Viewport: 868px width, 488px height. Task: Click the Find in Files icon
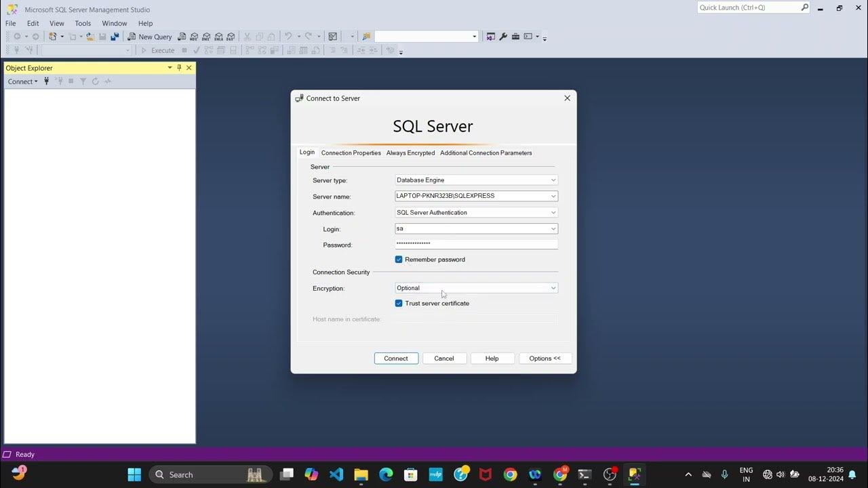pyautogui.click(x=366, y=37)
